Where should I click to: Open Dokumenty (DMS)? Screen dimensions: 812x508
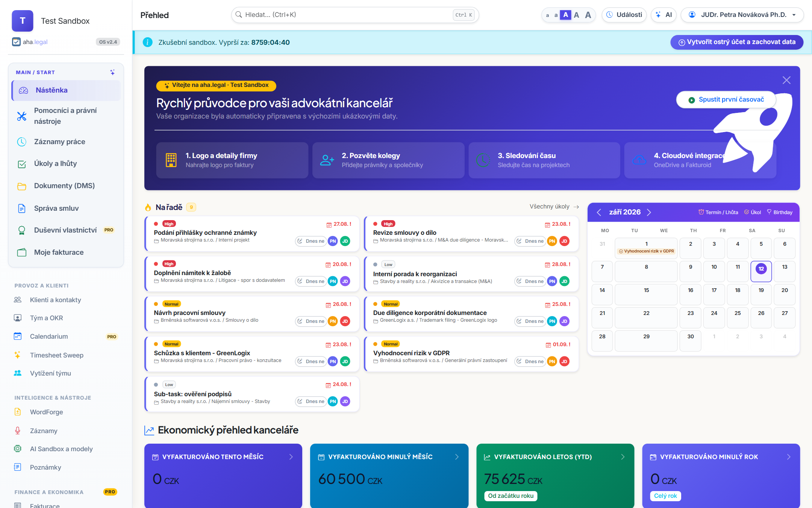coord(66,186)
